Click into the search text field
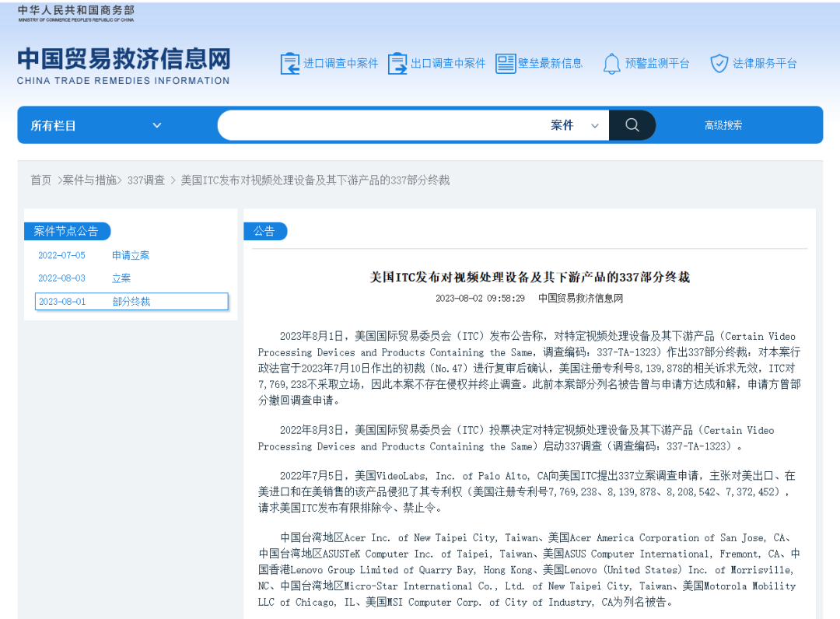This screenshot has height=619, width=840. tap(383, 125)
